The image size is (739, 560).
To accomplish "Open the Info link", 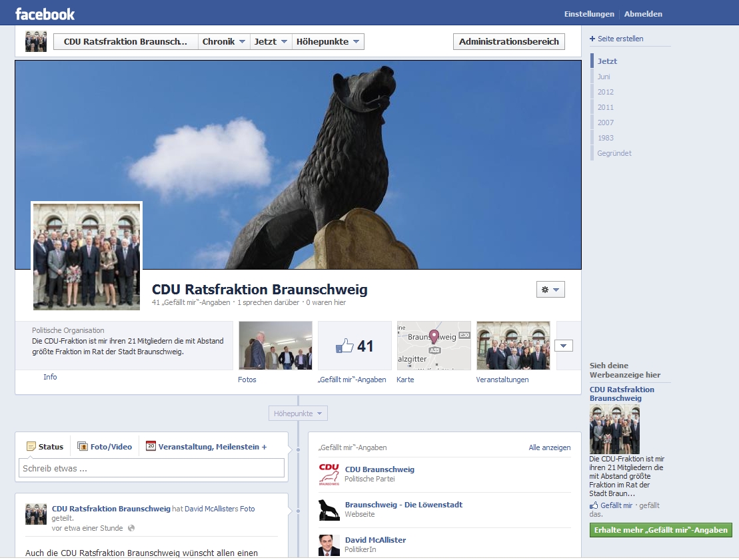I will pyautogui.click(x=50, y=377).
